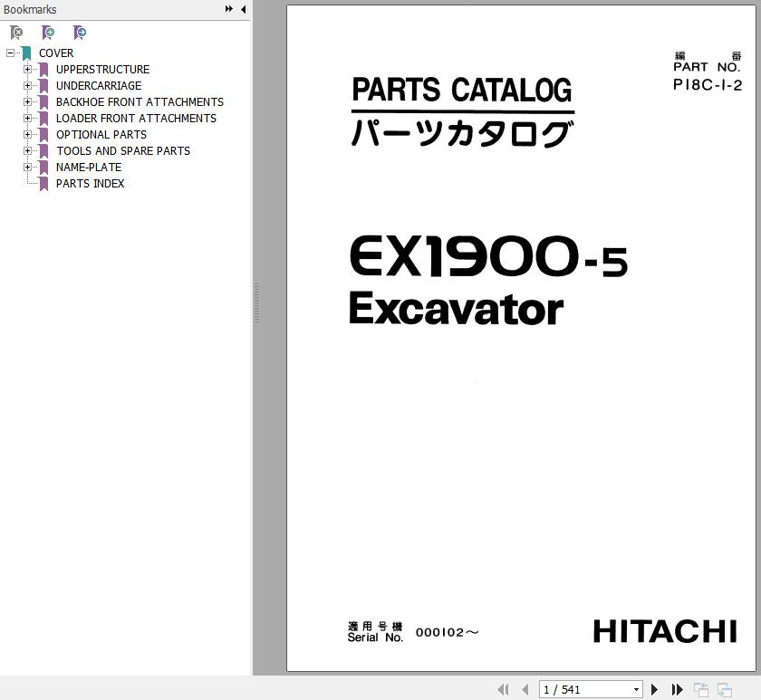Click the teal bookmark icon beside COVER
The height and width of the screenshot is (700, 761).
(26, 53)
